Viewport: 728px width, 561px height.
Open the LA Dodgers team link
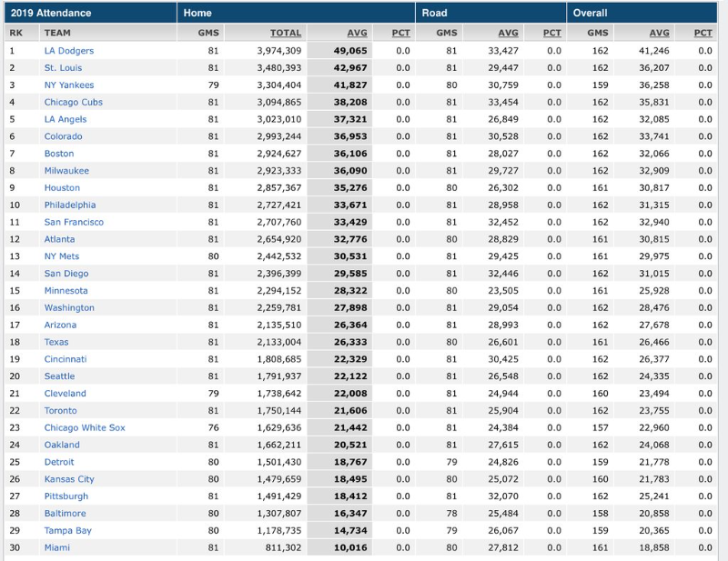68,51
